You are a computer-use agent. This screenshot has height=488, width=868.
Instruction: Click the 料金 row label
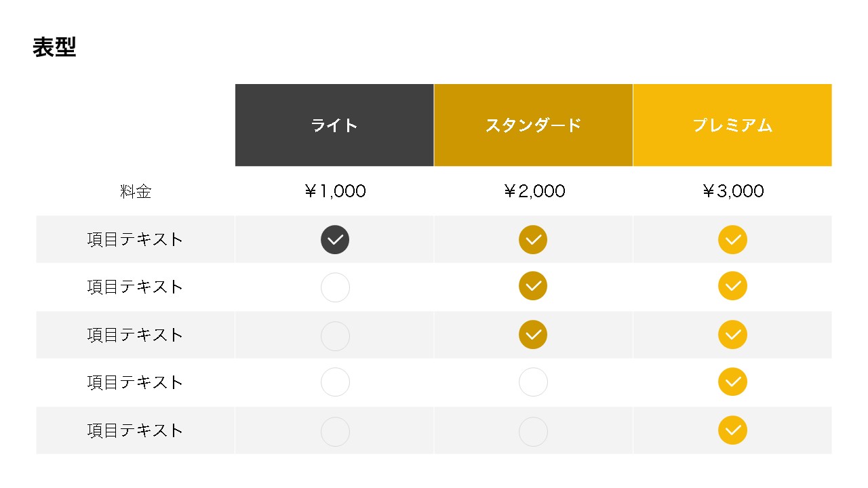pos(136,192)
